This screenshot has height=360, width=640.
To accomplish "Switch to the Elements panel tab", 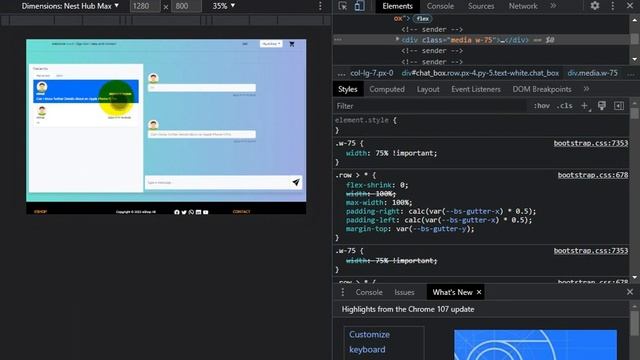I will point(397,6).
